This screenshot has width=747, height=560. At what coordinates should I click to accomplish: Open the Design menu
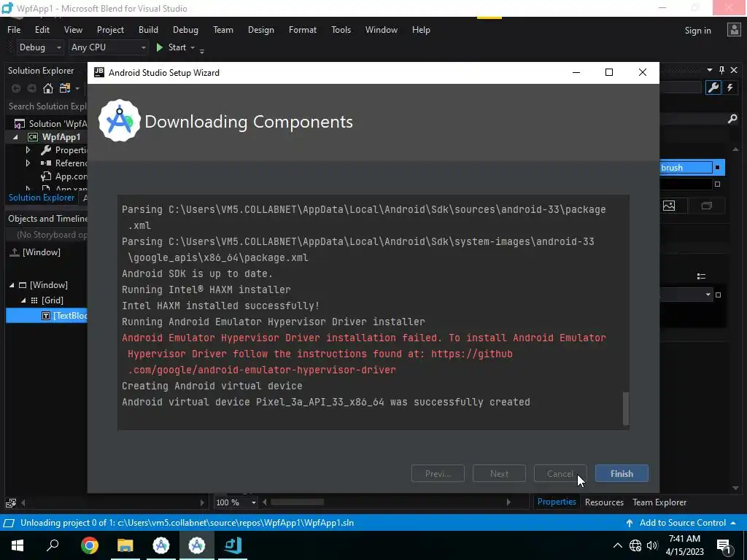pyautogui.click(x=260, y=29)
